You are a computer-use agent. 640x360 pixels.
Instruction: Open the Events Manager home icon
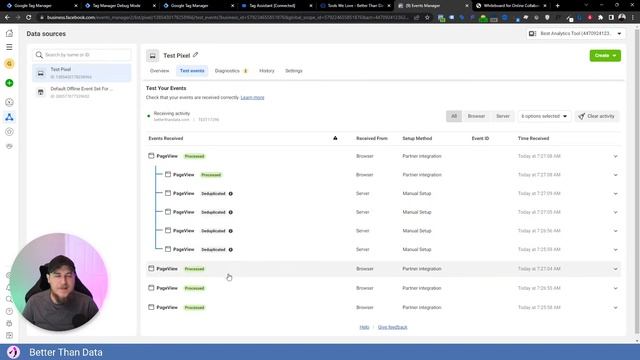(x=9, y=33)
